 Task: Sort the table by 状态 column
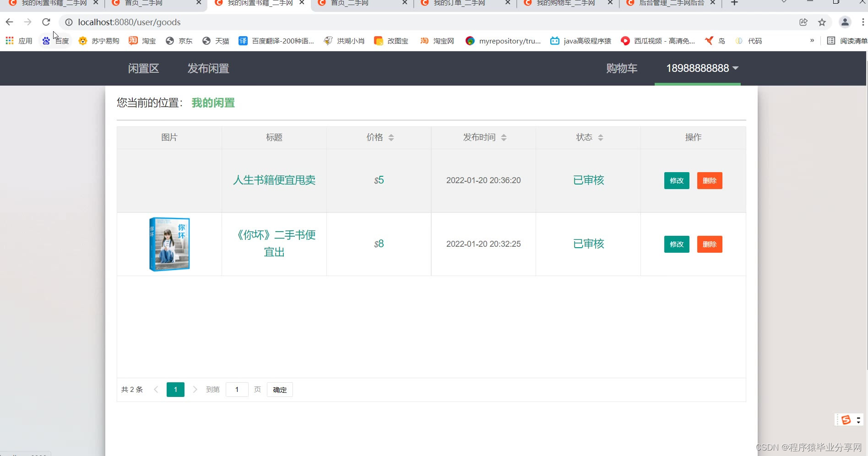[x=601, y=137]
